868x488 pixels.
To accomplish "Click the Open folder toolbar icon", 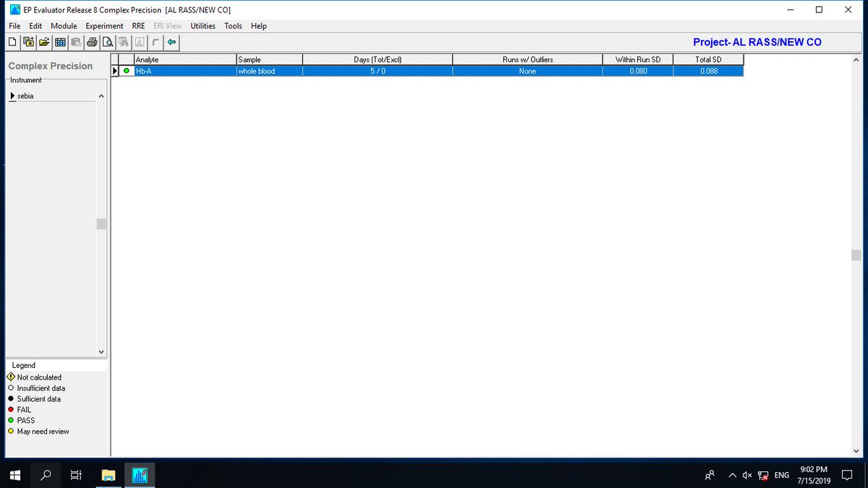I will click(44, 42).
